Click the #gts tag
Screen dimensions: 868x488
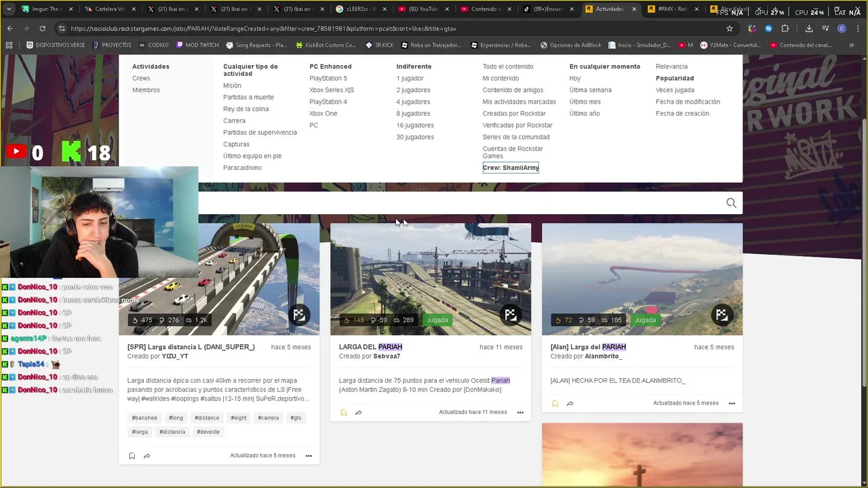[296, 418]
